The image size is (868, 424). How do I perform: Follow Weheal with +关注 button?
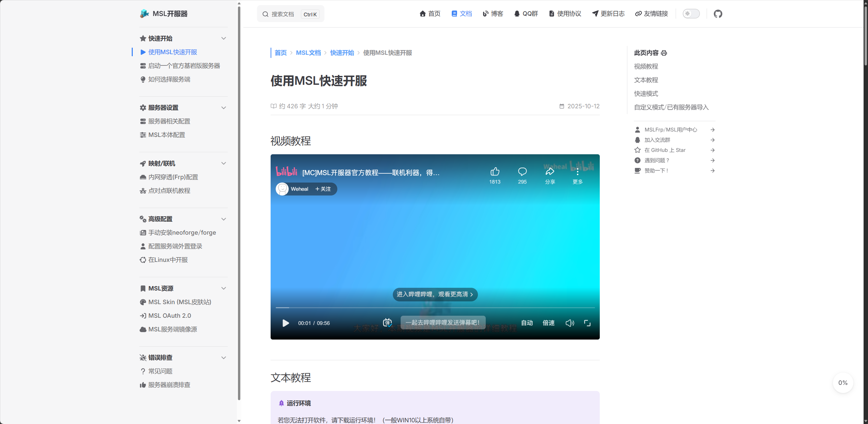tap(323, 189)
